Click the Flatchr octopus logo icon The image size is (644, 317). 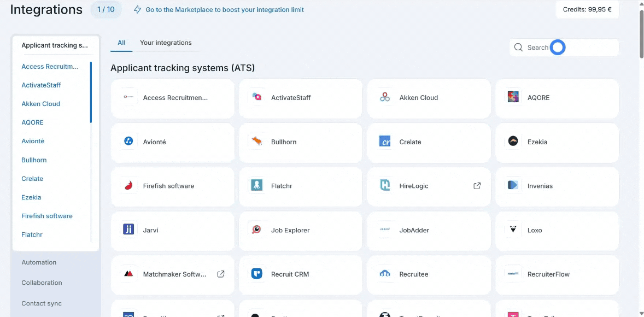[257, 186]
